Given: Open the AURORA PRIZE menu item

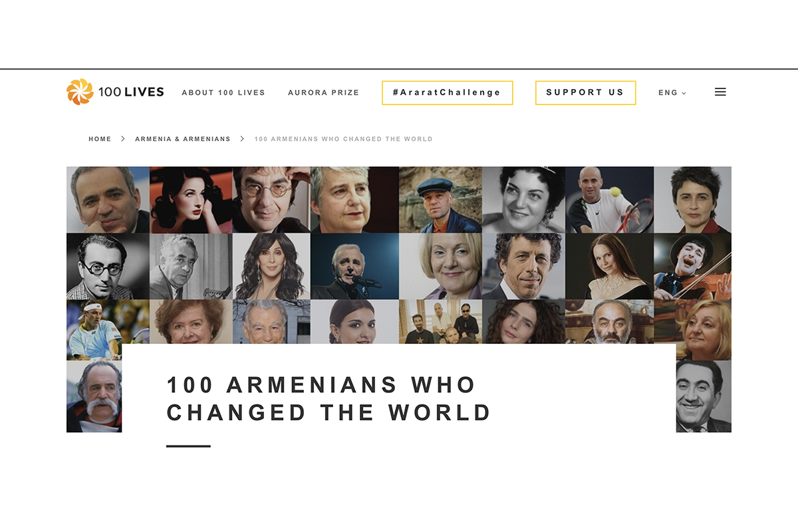Looking at the screenshot, I should 323,92.
